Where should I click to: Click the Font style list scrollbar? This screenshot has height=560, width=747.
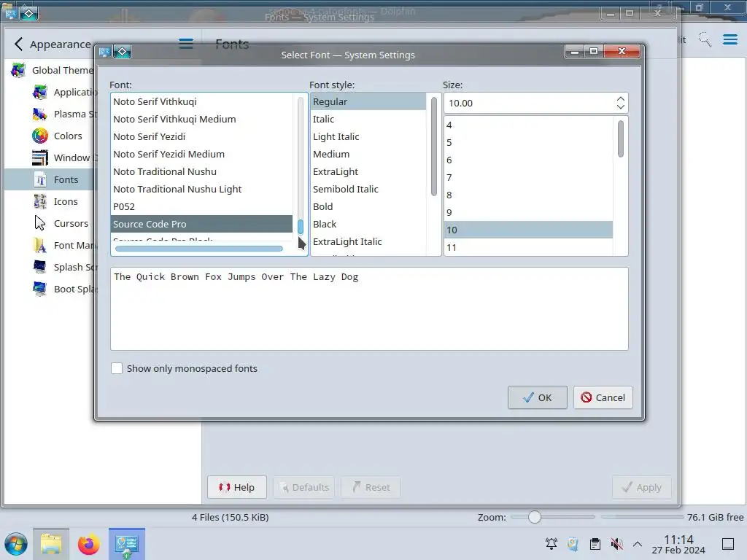[x=433, y=147]
